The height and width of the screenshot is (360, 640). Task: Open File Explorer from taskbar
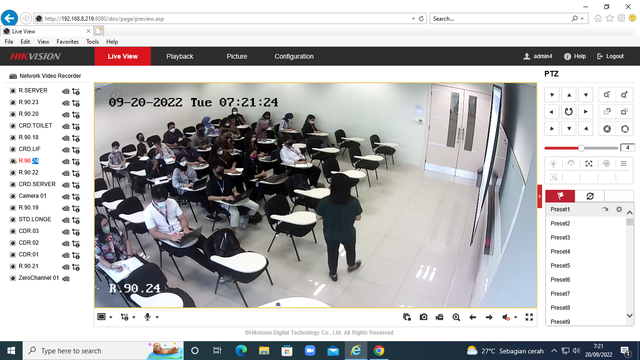264,351
